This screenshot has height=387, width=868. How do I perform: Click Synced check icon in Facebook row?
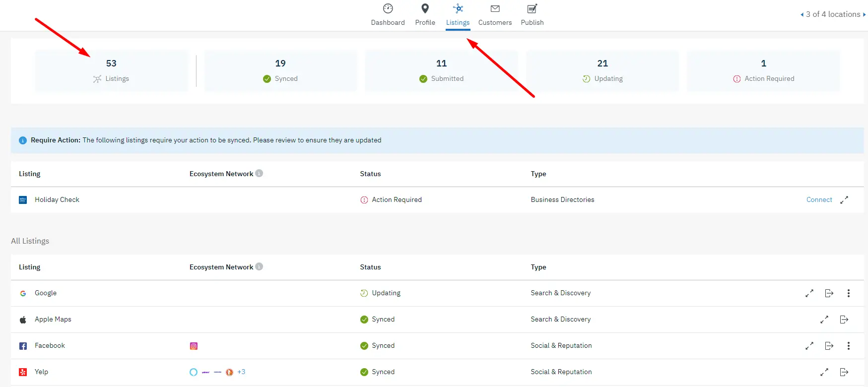364,346
